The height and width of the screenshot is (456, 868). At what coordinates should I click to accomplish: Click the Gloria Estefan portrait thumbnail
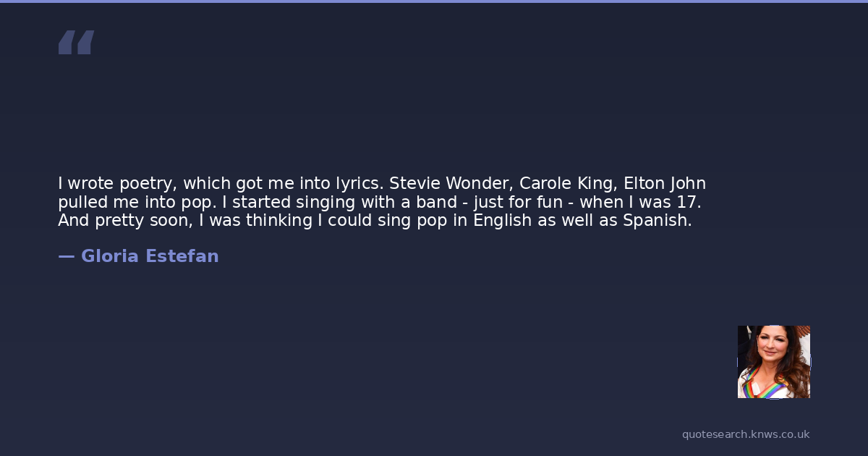click(773, 362)
